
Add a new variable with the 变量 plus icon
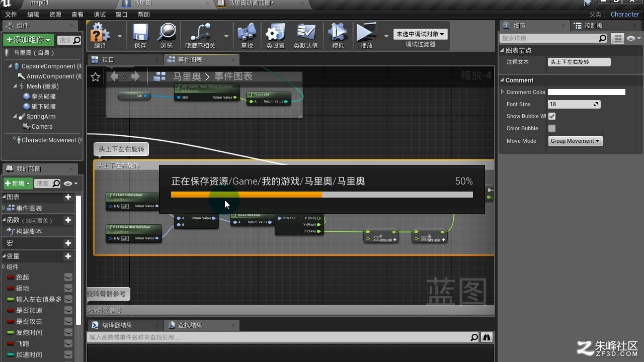tap(68, 256)
